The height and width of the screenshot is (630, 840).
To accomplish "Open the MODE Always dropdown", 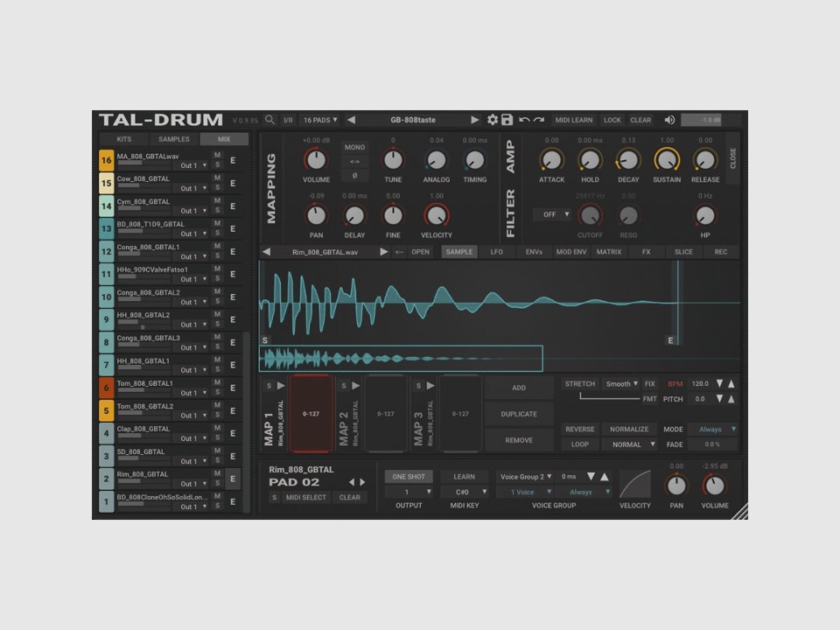I will [x=714, y=429].
